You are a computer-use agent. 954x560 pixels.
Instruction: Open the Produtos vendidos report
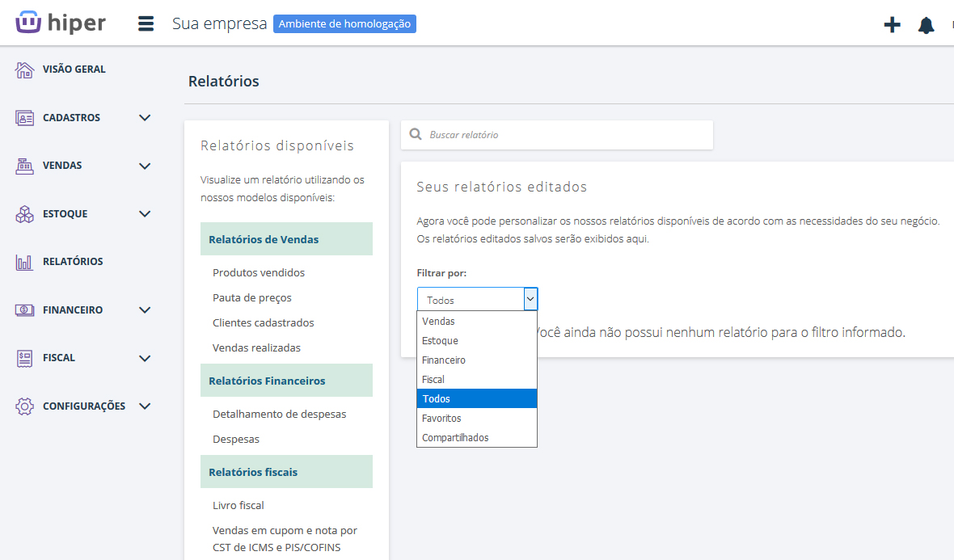click(x=259, y=273)
